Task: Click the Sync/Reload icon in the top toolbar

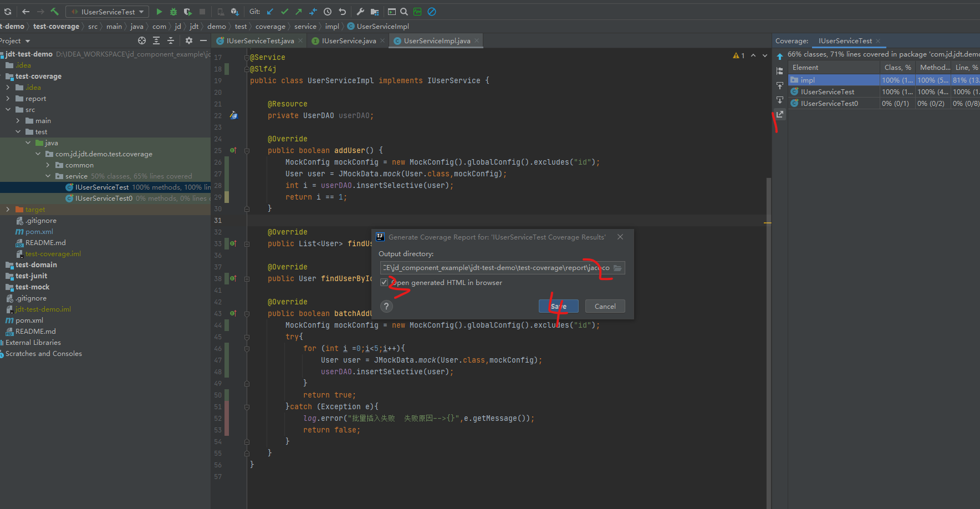Action: pyautogui.click(x=7, y=11)
